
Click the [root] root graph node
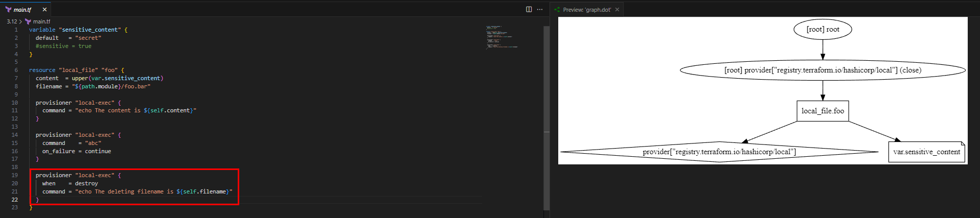coord(823,29)
